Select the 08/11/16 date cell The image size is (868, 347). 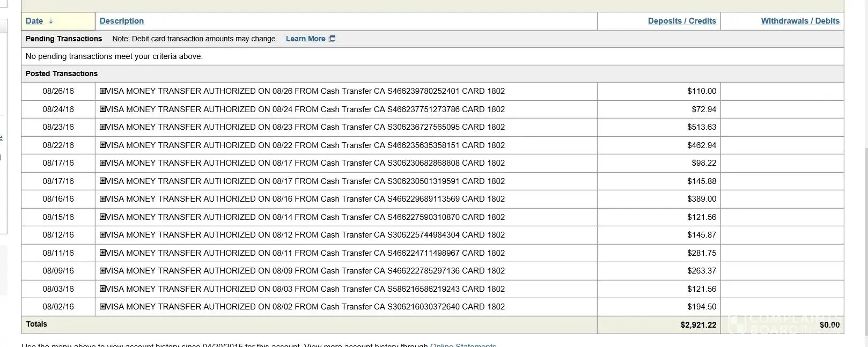(x=58, y=253)
